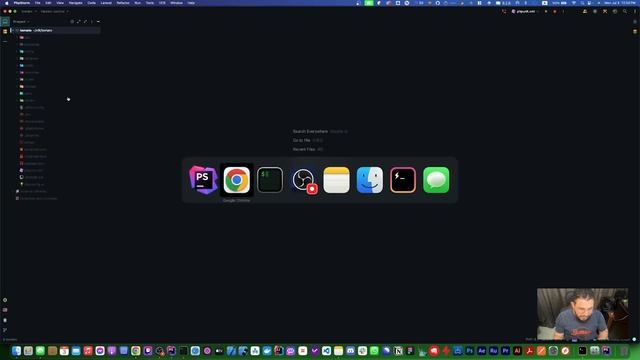Open the Laravel menu
Image resolution: width=640 pixels, height=360 pixels.
(x=106, y=3)
